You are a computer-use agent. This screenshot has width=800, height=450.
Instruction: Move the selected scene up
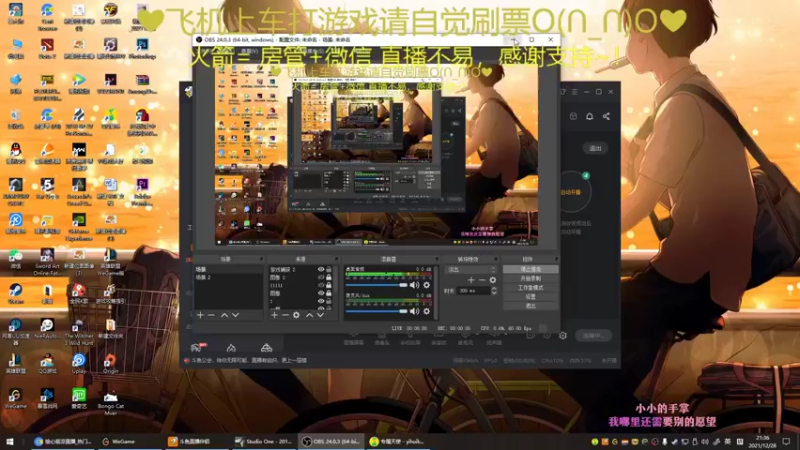click(x=224, y=315)
